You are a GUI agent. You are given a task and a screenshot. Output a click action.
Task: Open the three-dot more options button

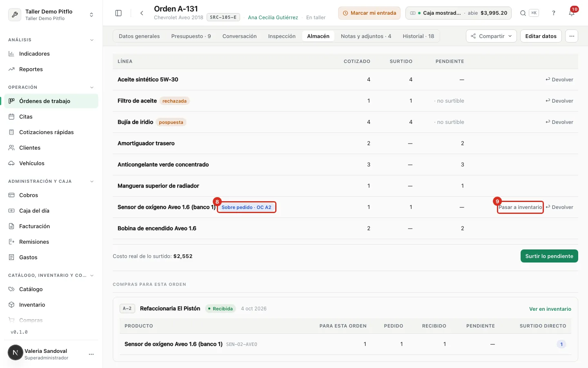tap(572, 36)
